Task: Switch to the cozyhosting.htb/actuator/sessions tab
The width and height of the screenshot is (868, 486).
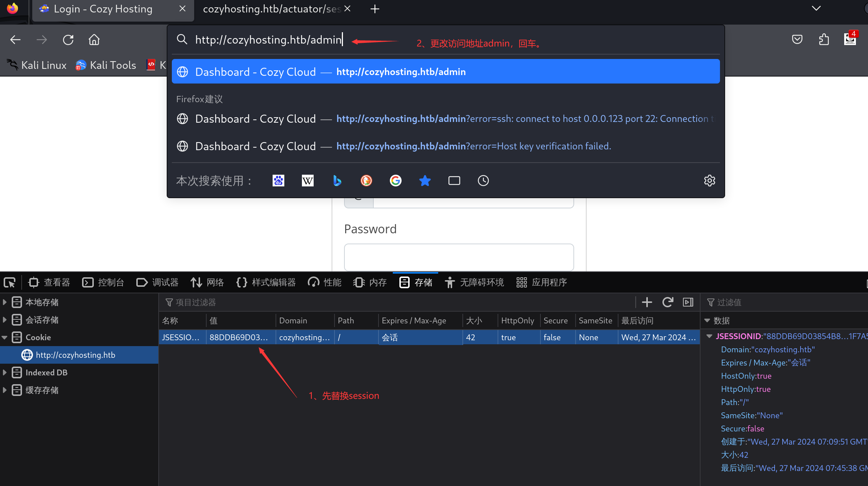Action: click(x=272, y=9)
